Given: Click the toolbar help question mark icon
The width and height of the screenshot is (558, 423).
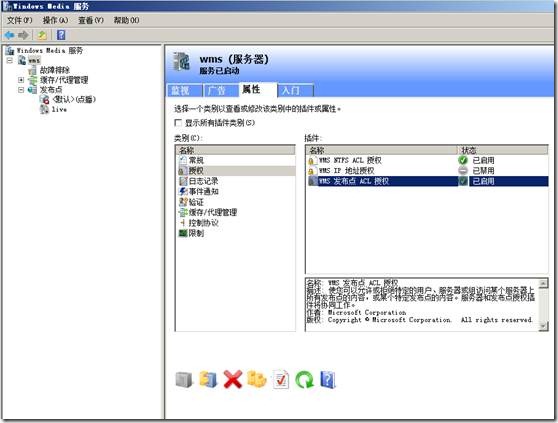Looking at the screenshot, I should tap(61, 35).
